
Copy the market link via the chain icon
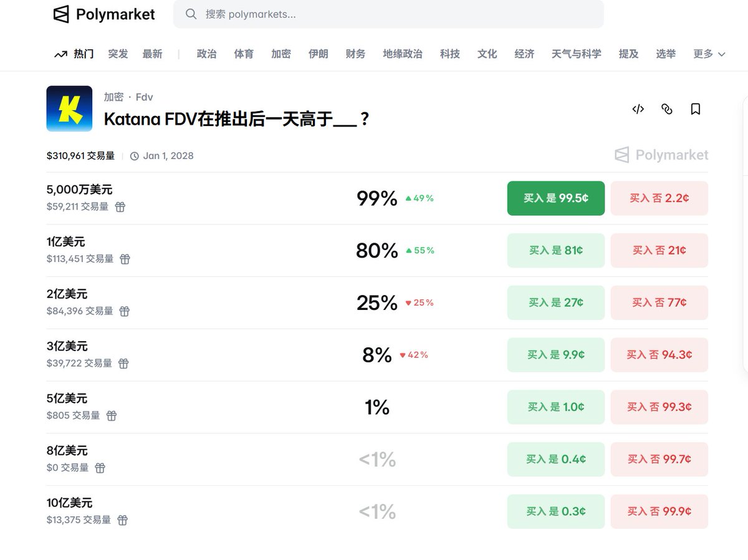point(666,109)
